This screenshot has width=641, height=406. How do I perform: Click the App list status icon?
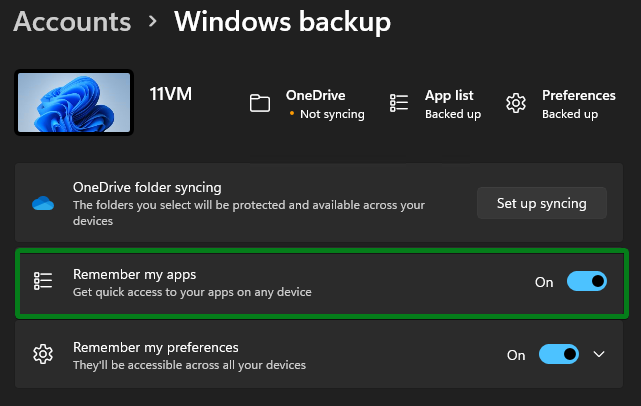pos(399,103)
